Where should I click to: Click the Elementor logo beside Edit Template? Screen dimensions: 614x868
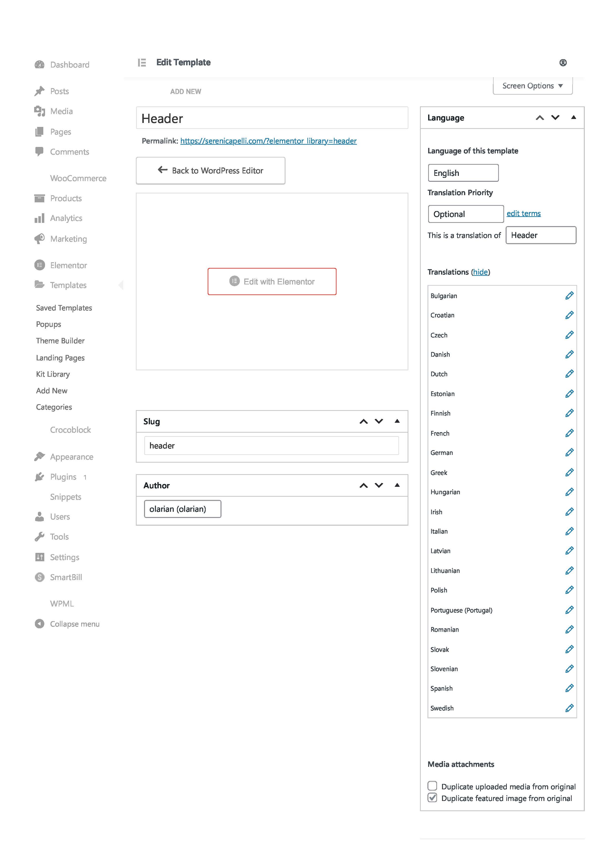142,62
